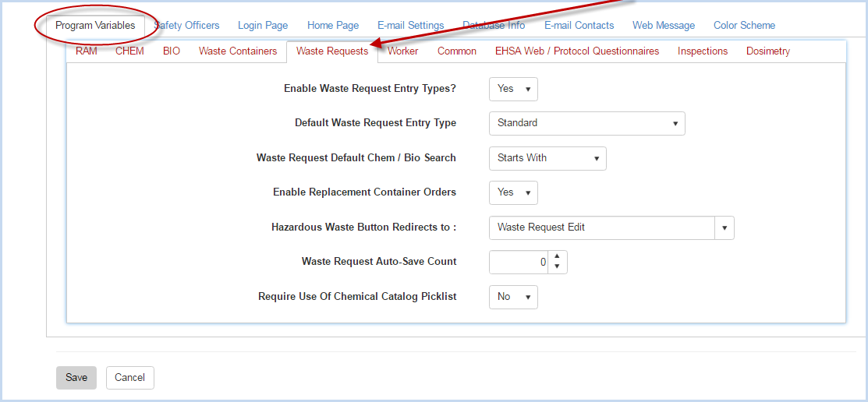Switch to the Safety Officers tab

point(186,26)
